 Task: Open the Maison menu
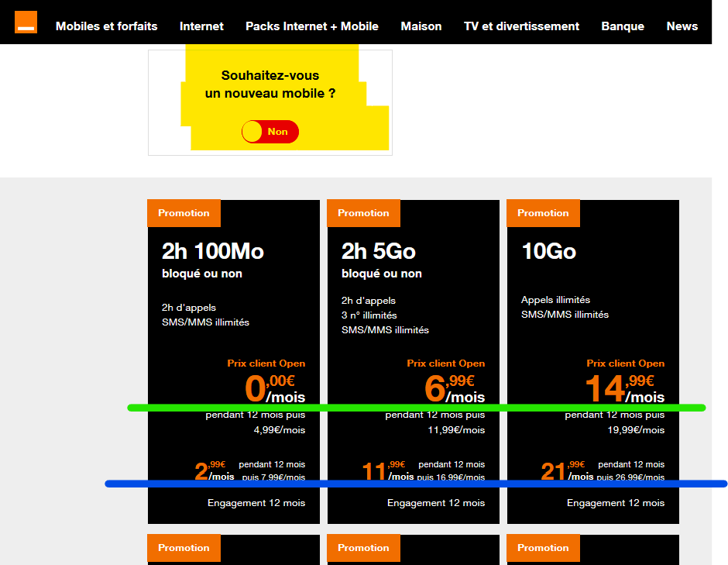click(x=421, y=26)
